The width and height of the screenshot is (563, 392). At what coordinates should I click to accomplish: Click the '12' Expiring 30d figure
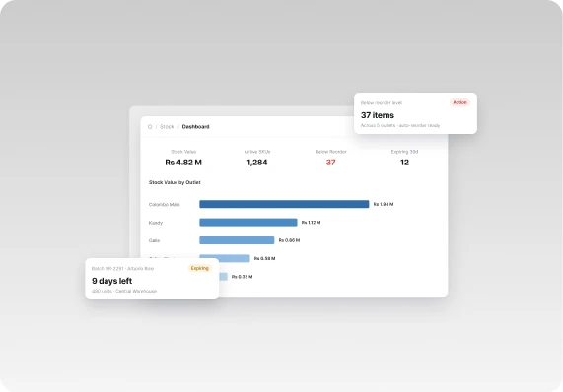pos(404,163)
